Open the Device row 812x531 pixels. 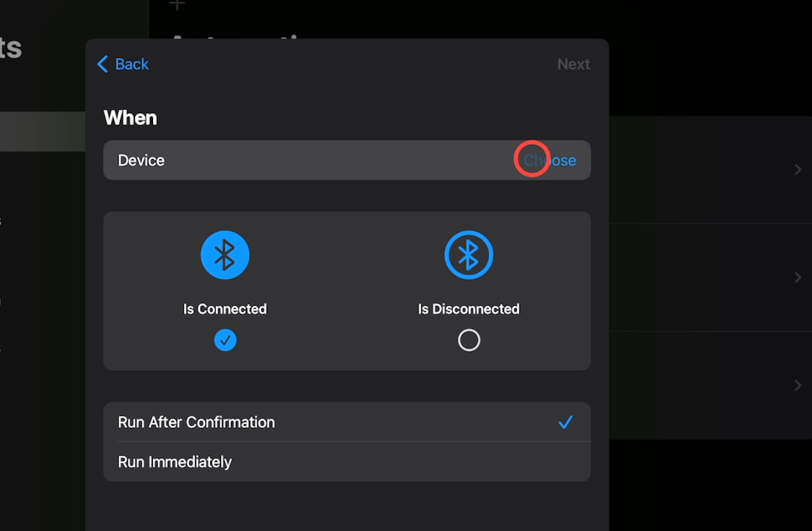point(347,160)
